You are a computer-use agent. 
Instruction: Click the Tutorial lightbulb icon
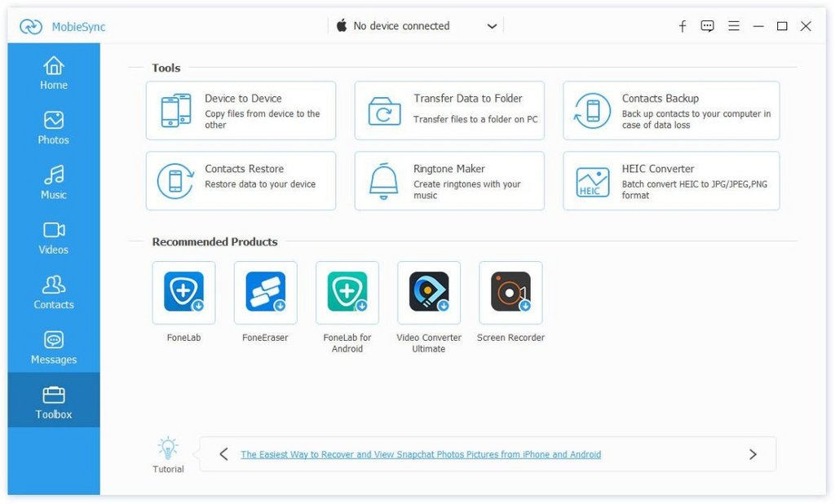tap(168, 448)
